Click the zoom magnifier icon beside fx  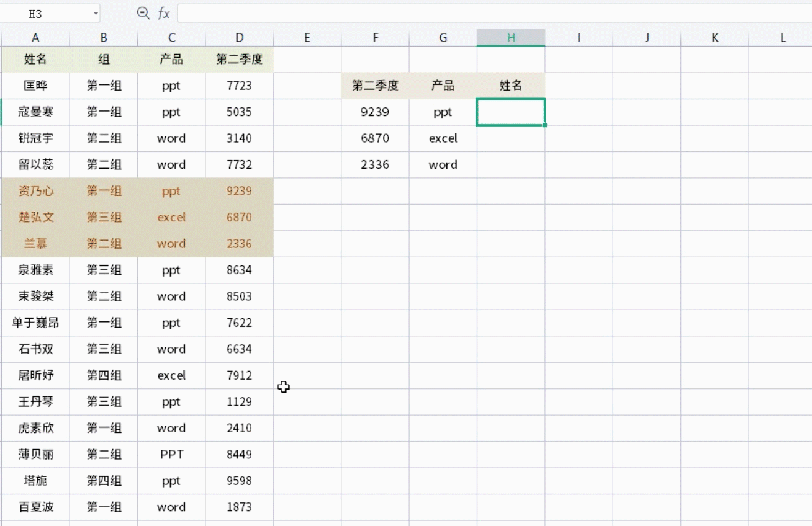(143, 13)
